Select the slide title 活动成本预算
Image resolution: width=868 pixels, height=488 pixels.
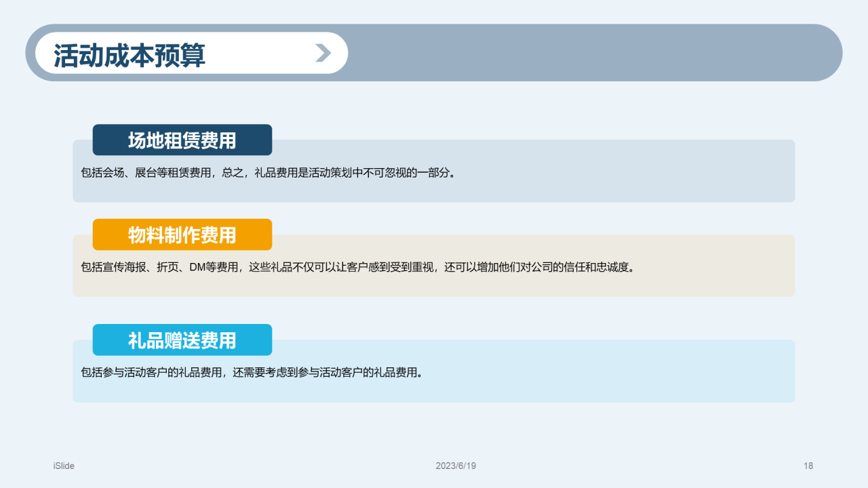pos(130,55)
